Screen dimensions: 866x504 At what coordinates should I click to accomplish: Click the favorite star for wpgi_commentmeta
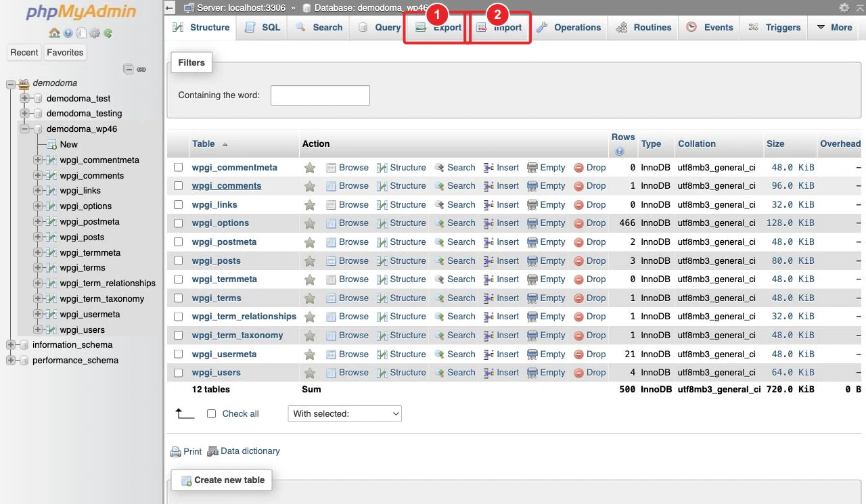310,168
